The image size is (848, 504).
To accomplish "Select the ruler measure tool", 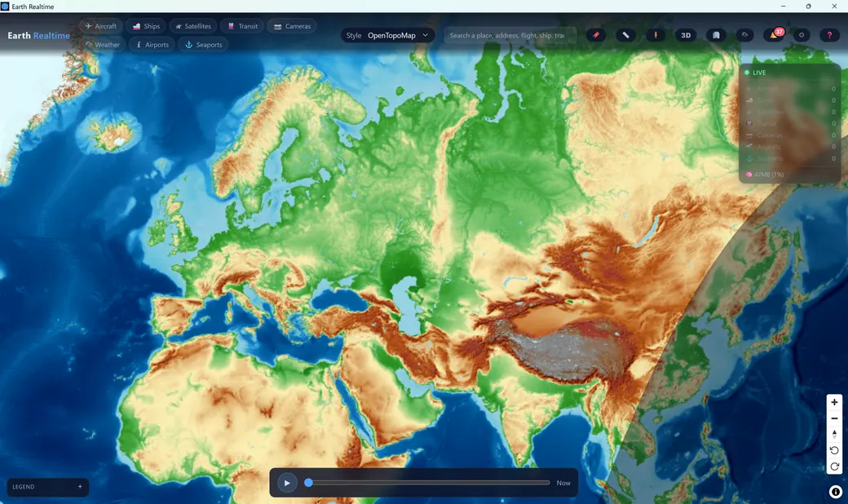I will (x=625, y=35).
